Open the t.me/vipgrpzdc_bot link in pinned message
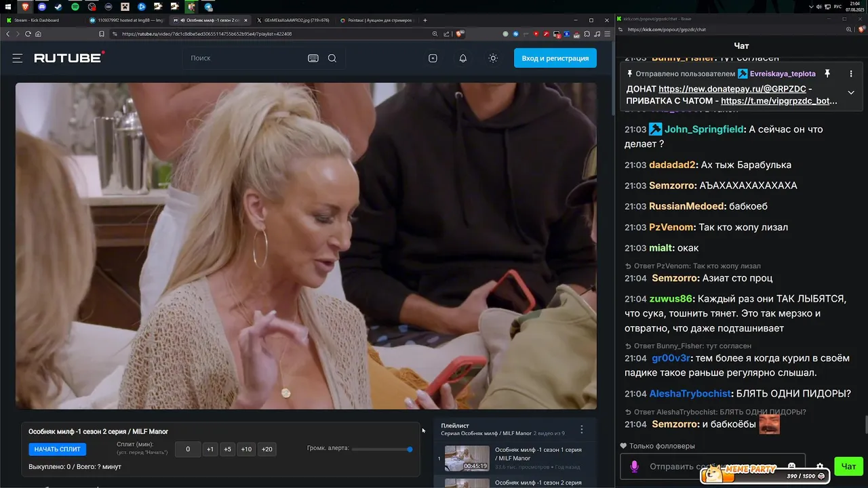 [x=779, y=101]
